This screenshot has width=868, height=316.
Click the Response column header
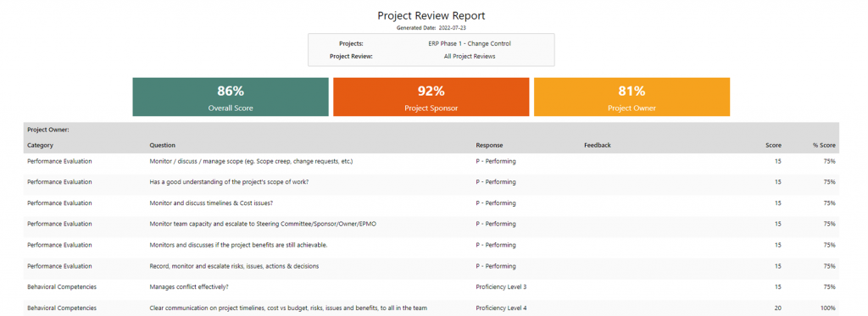[x=489, y=146]
